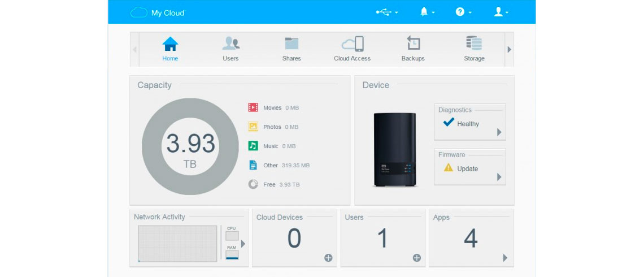Expand the Apps panel arrow

click(x=505, y=258)
